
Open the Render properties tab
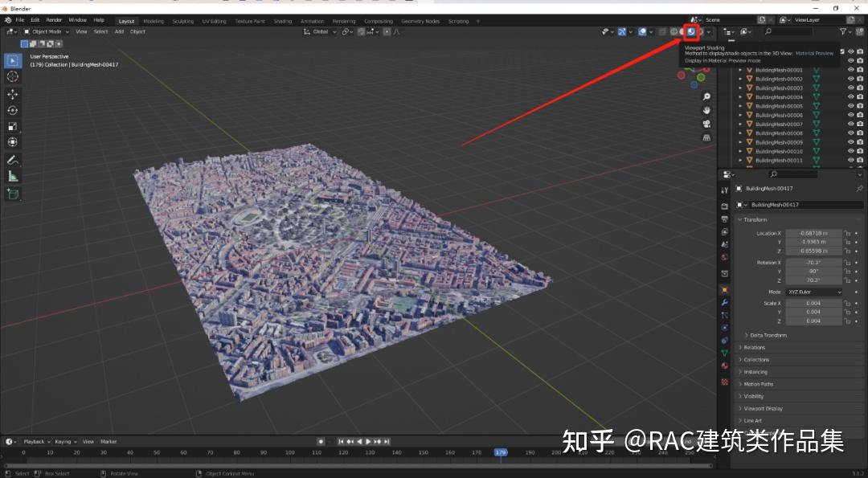pos(725,206)
